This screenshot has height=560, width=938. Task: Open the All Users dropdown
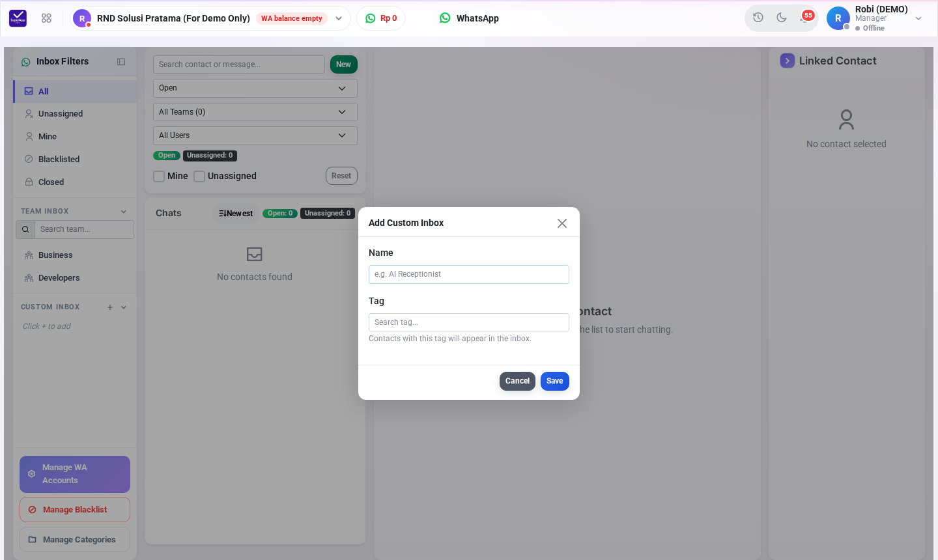click(x=255, y=135)
